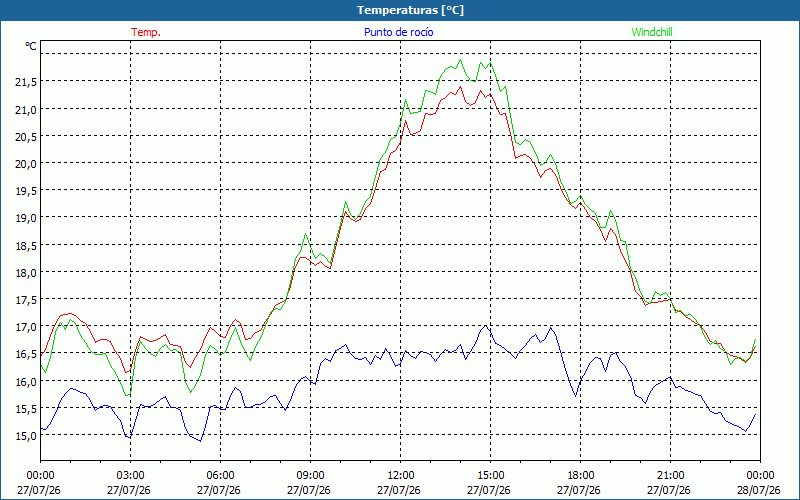Viewport: 800px width, 500px height.
Task: Click the 18,0 y-axis value
Action: pyautogui.click(x=26, y=272)
